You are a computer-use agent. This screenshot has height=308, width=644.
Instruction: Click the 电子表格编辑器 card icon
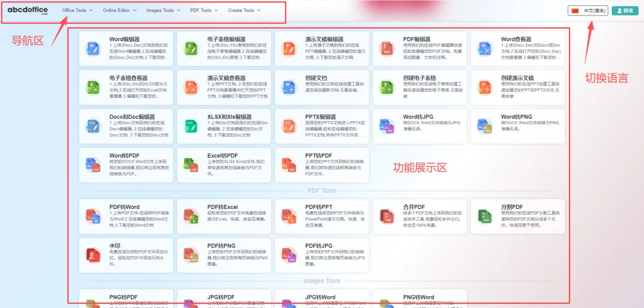pyautogui.click(x=191, y=48)
